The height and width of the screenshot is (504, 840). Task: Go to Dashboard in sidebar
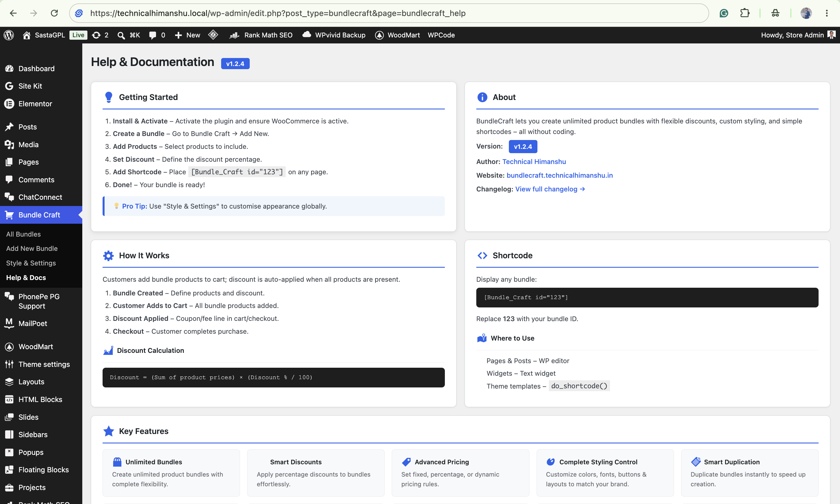pyautogui.click(x=41, y=69)
